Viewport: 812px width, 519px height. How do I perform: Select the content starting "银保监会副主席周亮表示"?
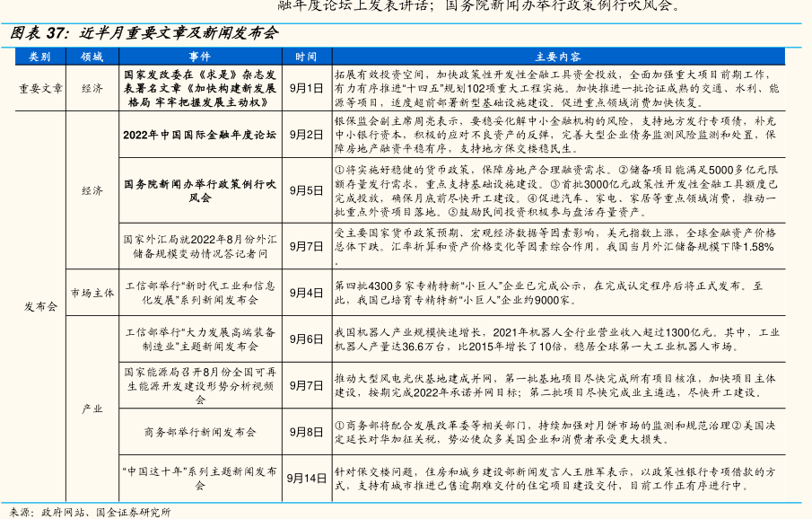coord(555,135)
